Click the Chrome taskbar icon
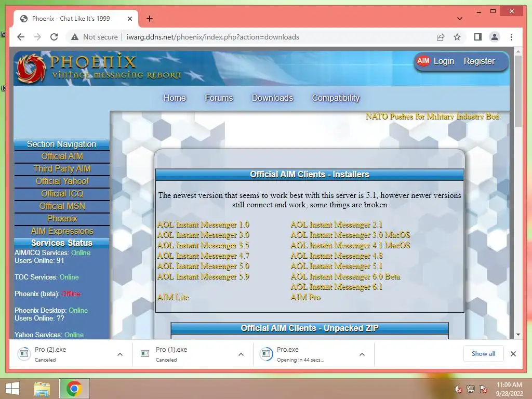This screenshot has height=399, width=532. pyautogui.click(x=74, y=389)
